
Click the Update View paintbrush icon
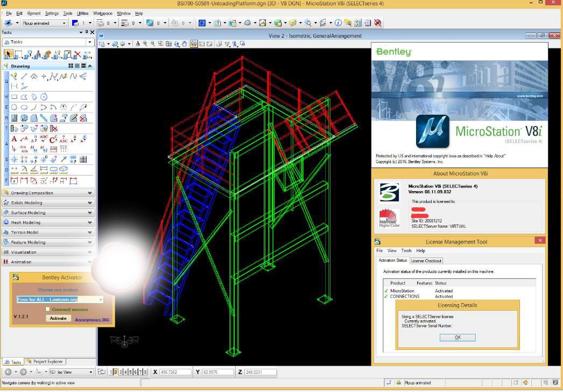[137, 44]
